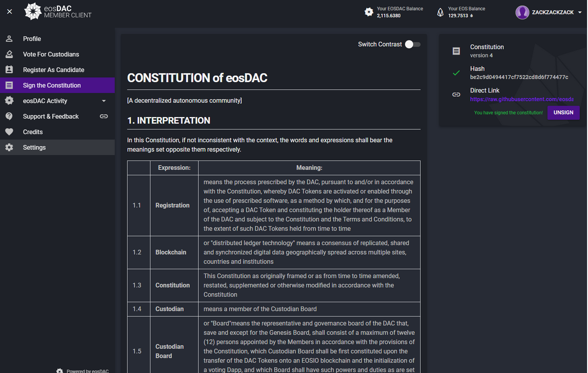Open Register As Candidate
The width and height of the screenshot is (588, 373).
click(x=57, y=70)
